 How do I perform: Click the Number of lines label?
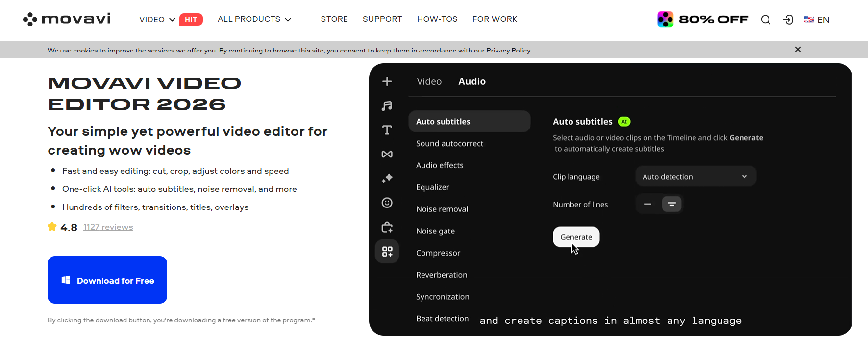click(580, 205)
